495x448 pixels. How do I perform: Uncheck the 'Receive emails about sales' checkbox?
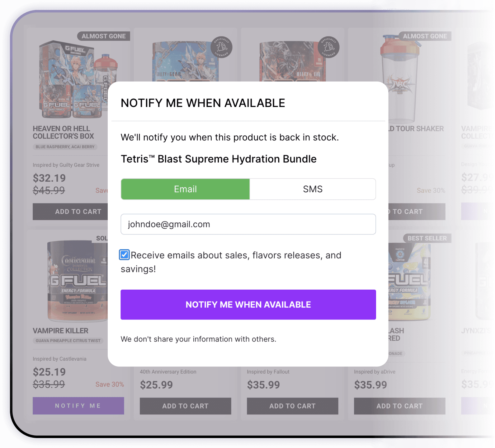124,255
